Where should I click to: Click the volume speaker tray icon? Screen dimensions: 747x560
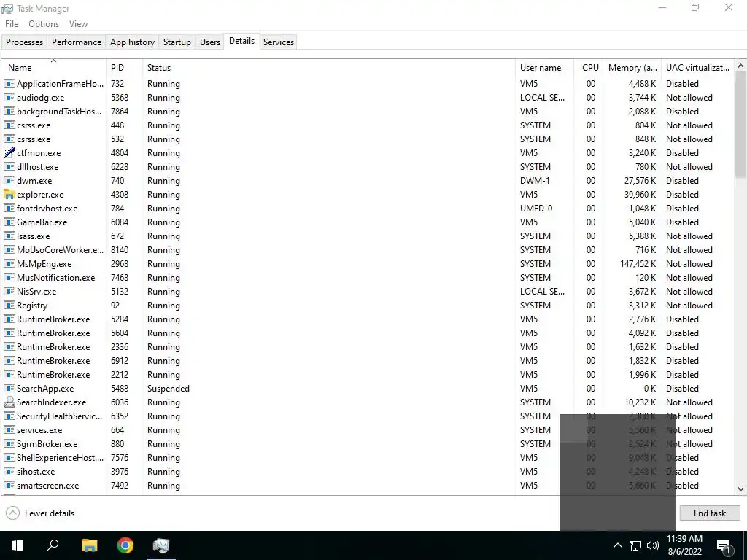click(x=653, y=545)
